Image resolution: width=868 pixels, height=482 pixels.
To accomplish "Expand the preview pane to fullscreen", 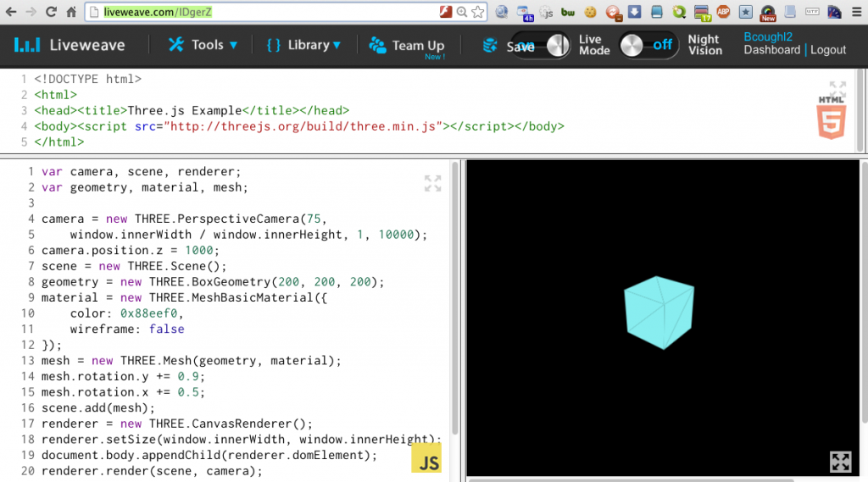I will click(840, 462).
